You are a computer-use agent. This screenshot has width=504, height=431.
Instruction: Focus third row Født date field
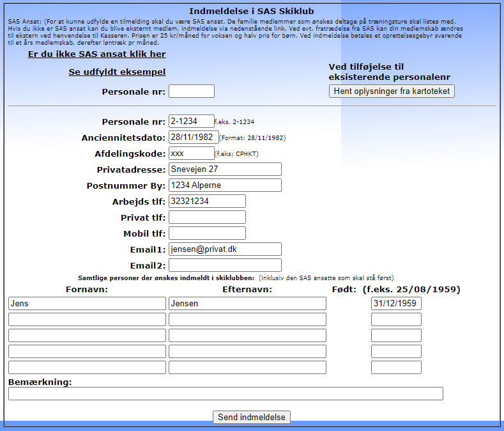coord(396,336)
